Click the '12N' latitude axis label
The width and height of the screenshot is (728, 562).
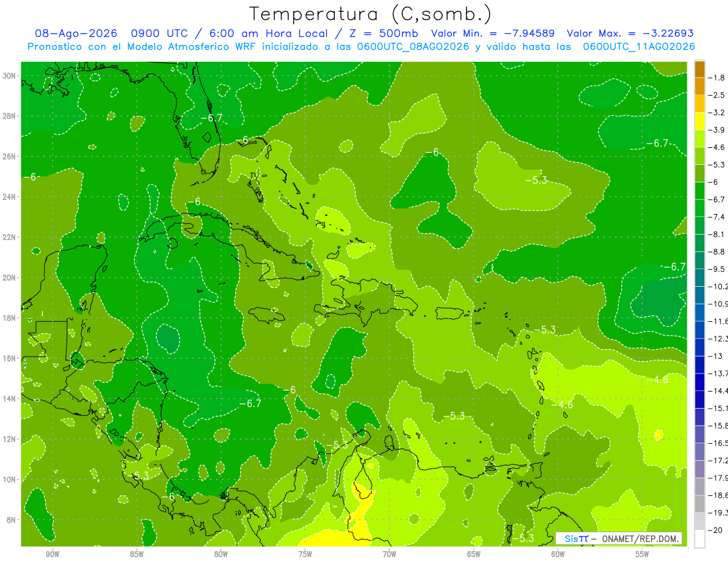pos(10,439)
